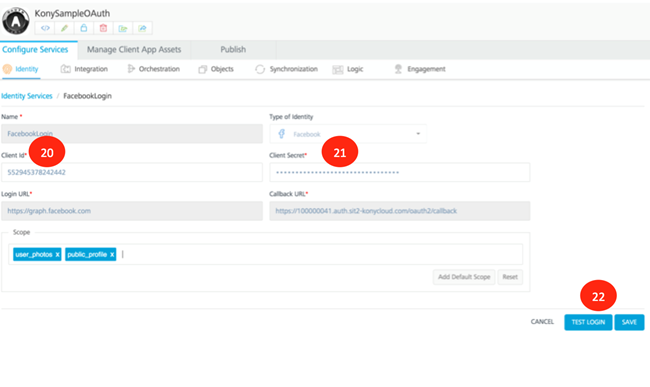The height and width of the screenshot is (387, 650).
Task: Click the export folder icon
Action: point(123,28)
